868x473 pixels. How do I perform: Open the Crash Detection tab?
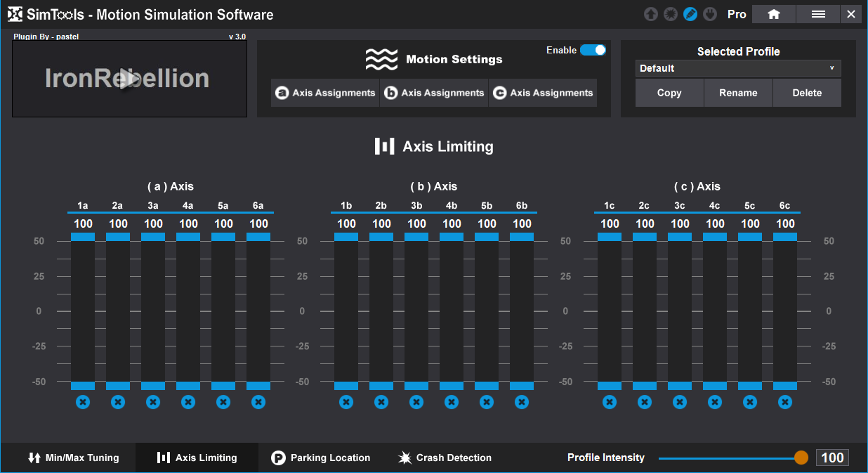tap(445, 458)
